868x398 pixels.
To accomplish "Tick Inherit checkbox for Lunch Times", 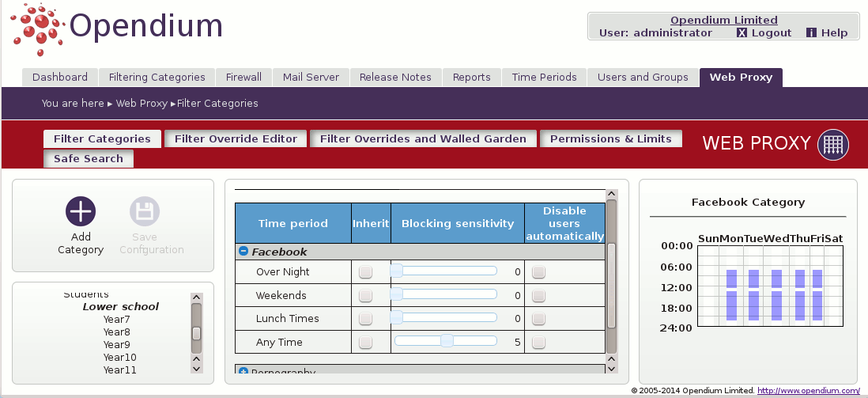I will point(365,319).
